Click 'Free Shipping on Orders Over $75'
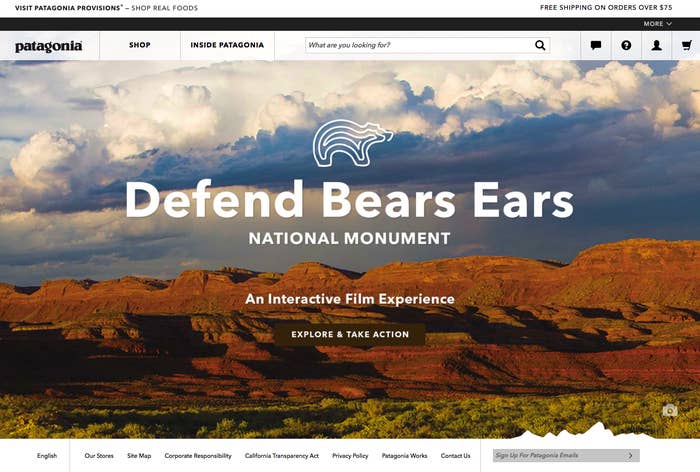700x472 pixels. [606, 8]
